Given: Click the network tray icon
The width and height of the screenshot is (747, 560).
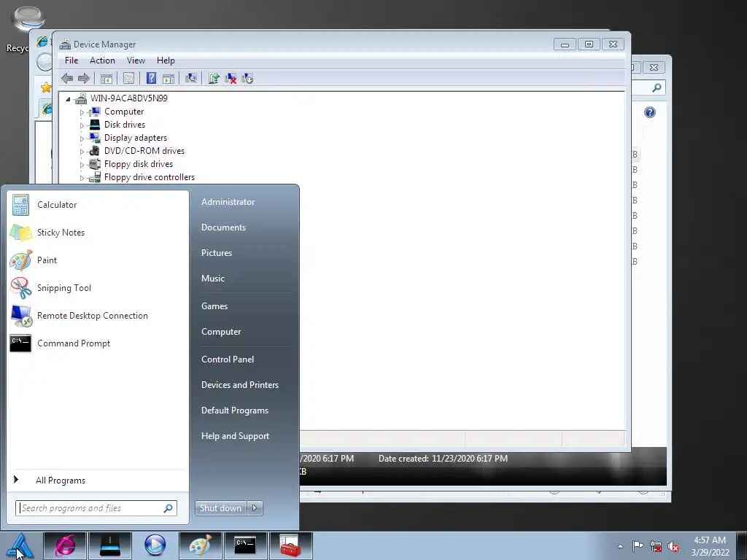Looking at the screenshot, I should click(x=656, y=546).
